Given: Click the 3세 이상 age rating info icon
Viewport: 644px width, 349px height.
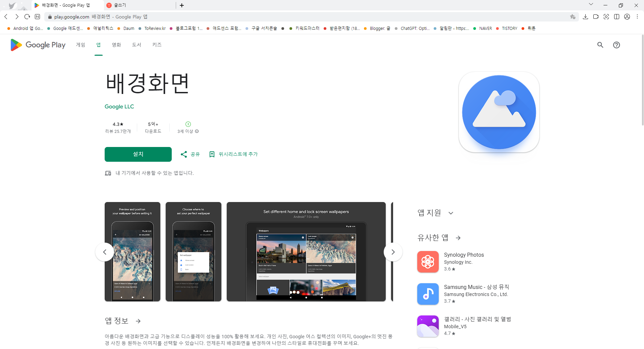Looking at the screenshot, I should (x=197, y=131).
